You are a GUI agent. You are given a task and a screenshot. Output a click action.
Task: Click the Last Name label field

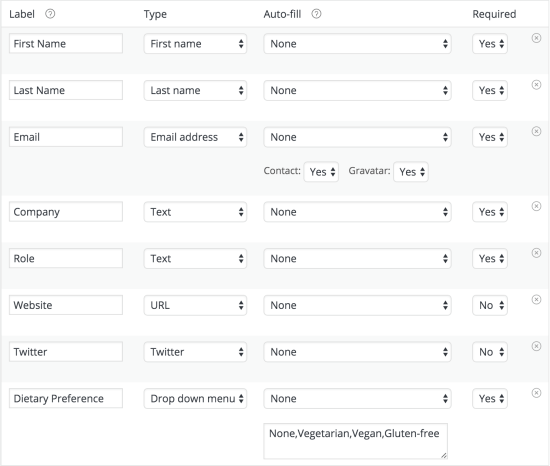tap(66, 90)
